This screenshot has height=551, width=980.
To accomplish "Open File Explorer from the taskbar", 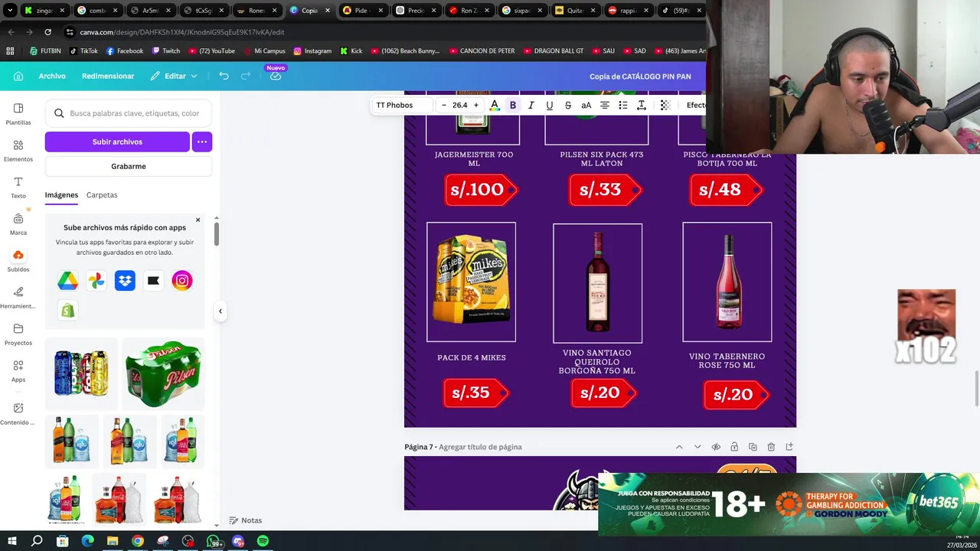I will pyautogui.click(x=113, y=541).
